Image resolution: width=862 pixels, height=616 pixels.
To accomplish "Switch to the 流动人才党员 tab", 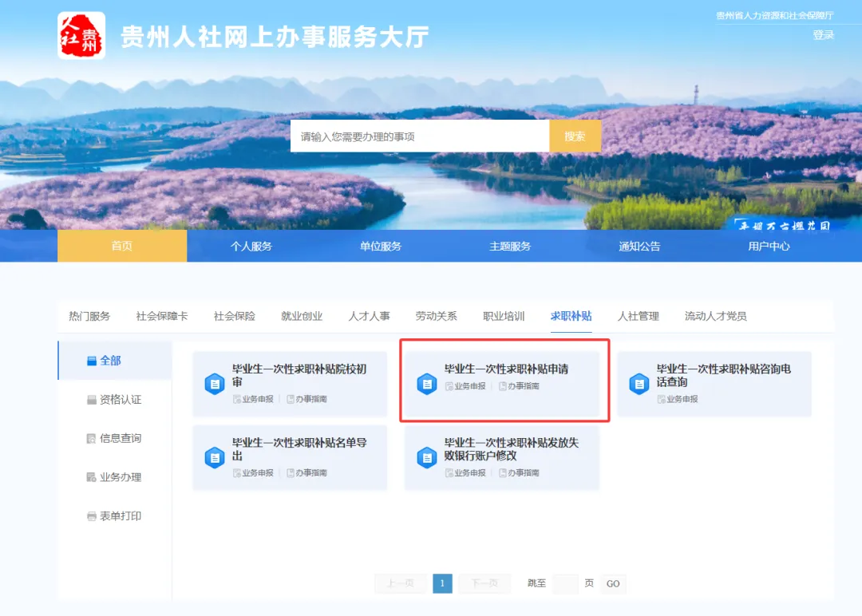I will [715, 316].
